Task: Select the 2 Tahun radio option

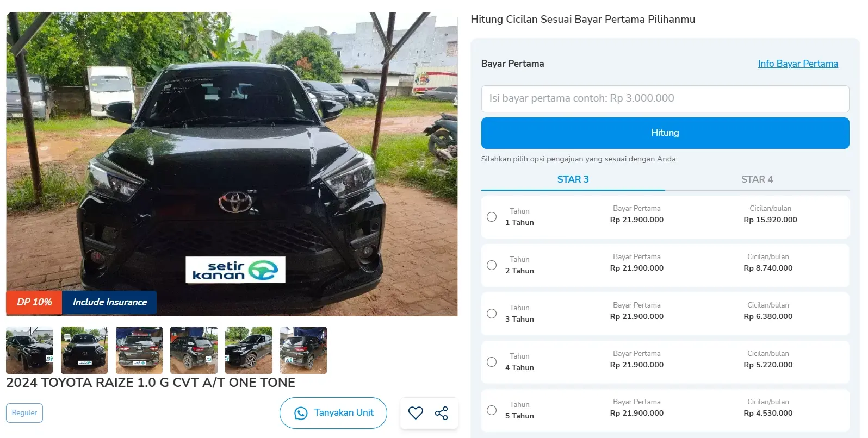Action: (492, 265)
